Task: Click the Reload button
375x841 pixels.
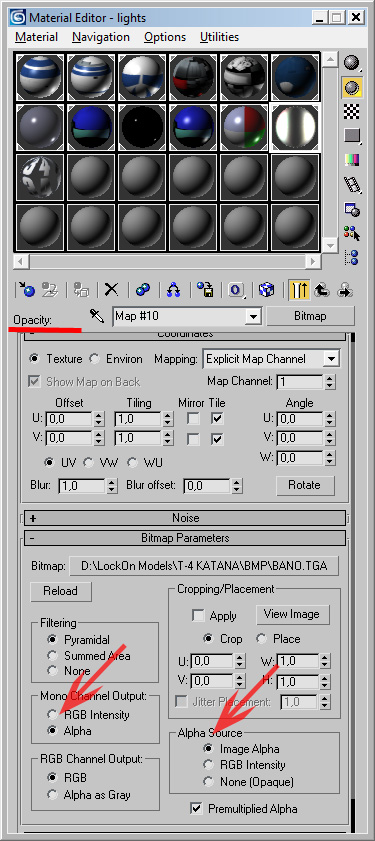Action: coord(60,591)
